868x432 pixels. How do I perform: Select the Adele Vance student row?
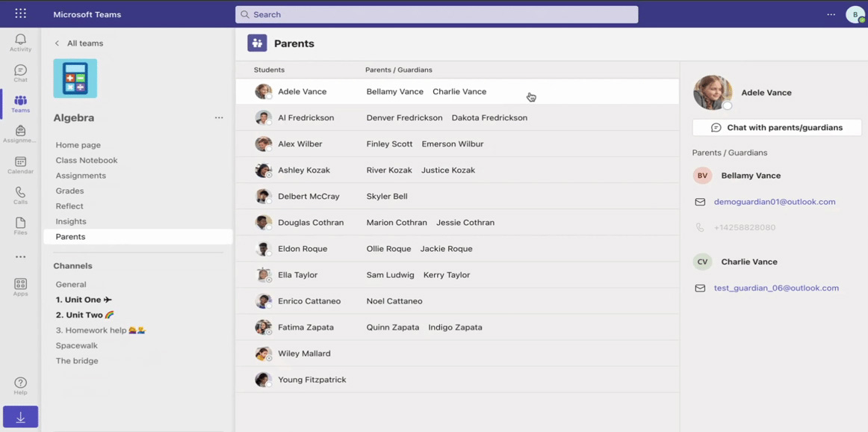point(457,91)
